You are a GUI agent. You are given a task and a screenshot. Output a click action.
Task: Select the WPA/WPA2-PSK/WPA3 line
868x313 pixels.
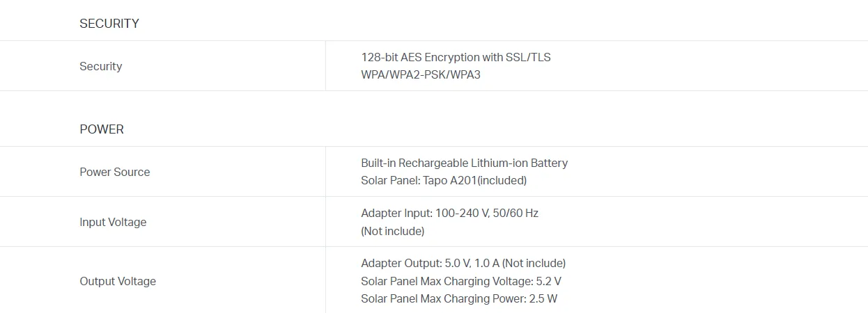click(421, 74)
